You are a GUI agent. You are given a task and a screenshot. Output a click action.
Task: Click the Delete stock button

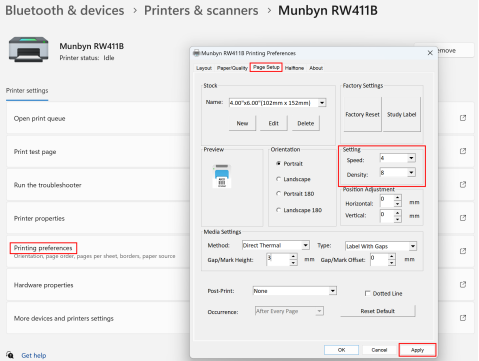click(306, 123)
